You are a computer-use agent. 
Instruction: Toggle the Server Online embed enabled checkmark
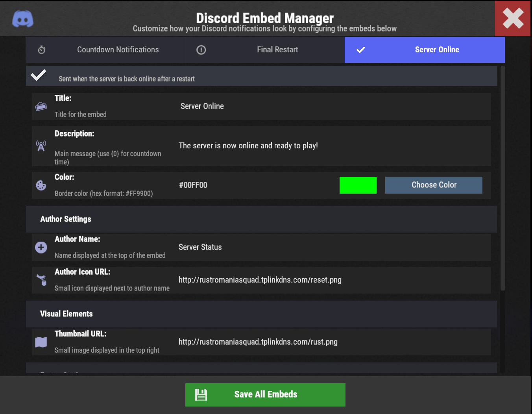[x=39, y=75]
